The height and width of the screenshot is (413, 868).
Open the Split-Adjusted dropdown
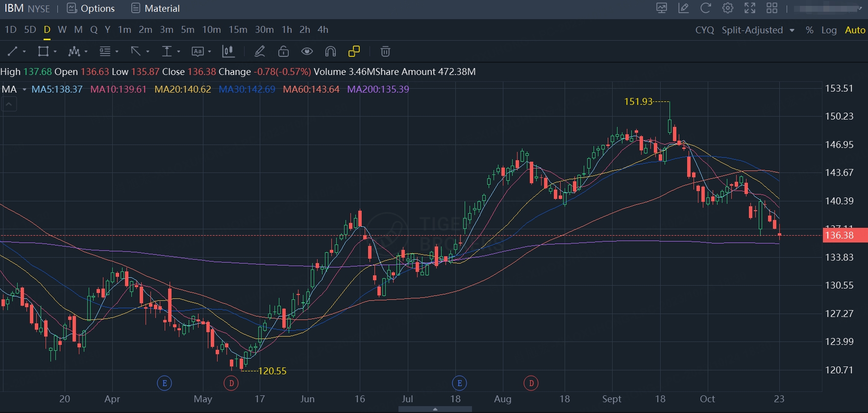pos(758,30)
